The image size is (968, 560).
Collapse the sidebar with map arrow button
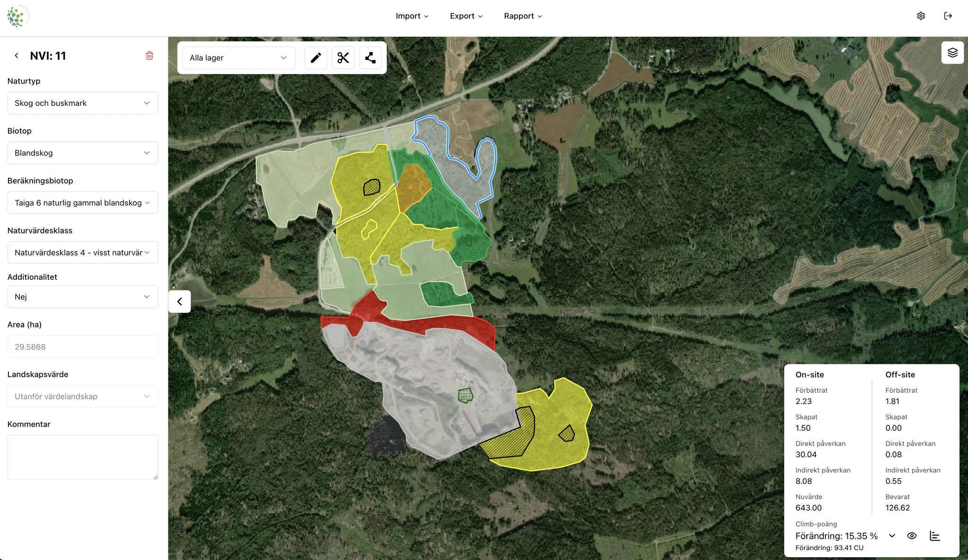coord(180,302)
